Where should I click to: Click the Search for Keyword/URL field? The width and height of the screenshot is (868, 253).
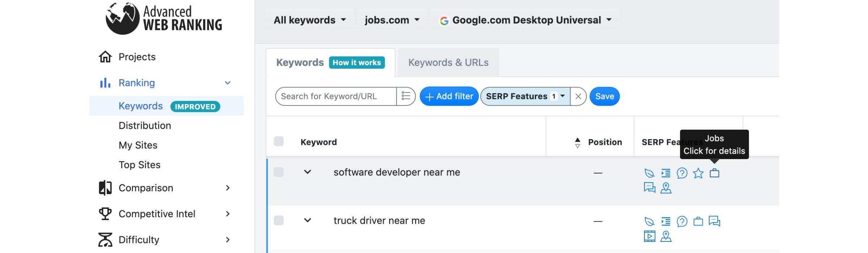click(x=336, y=97)
